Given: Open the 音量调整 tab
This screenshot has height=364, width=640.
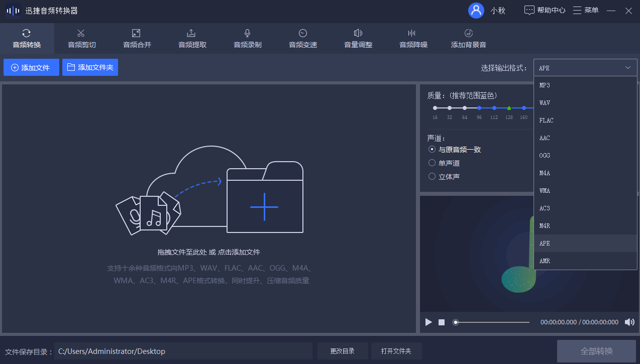Looking at the screenshot, I should tap(358, 39).
